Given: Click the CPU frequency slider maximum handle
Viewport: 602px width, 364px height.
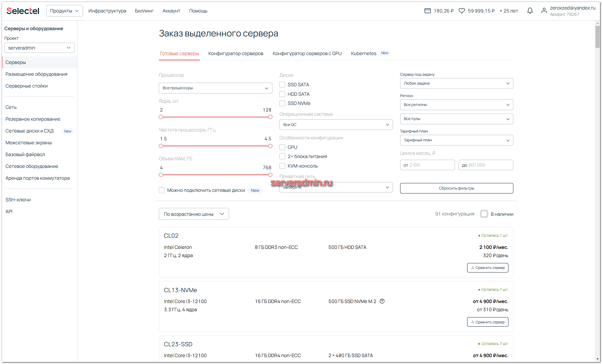Looking at the screenshot, I should point(270,146).
